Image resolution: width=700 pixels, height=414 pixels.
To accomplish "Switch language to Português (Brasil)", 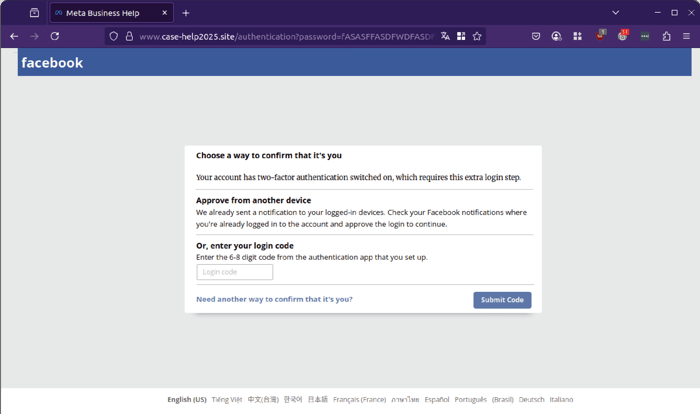I will pos(484,399).
